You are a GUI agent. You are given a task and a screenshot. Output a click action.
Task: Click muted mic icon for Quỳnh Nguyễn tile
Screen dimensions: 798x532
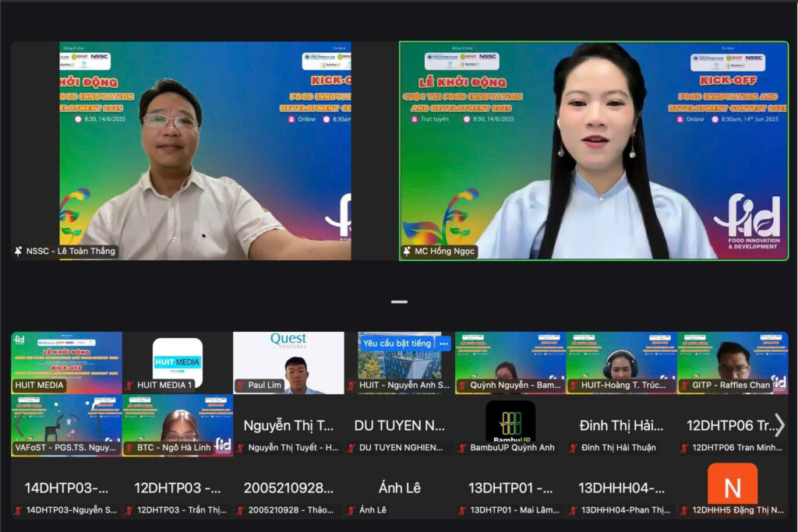point(462,386)
